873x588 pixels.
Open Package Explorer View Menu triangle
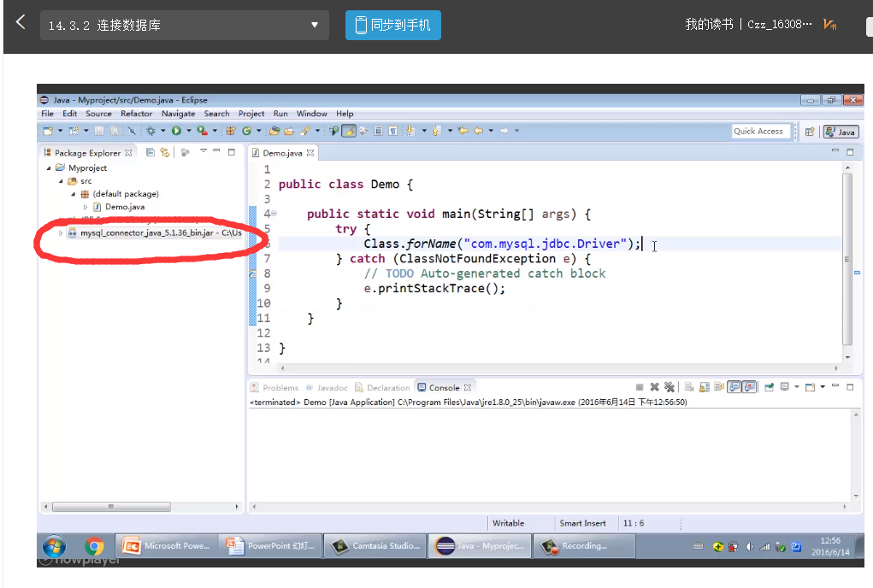click(204, 151)
